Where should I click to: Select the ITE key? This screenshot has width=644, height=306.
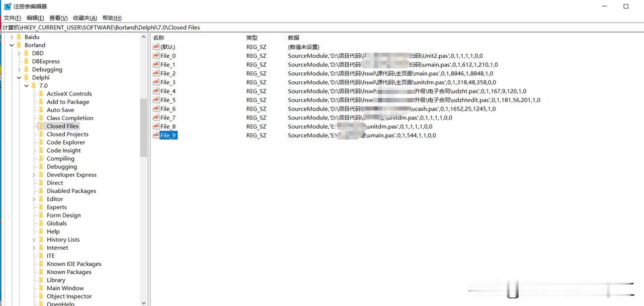(51, 256)
